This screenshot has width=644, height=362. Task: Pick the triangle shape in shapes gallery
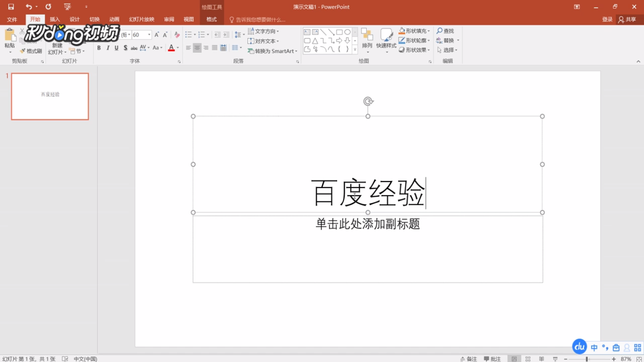pyautogui.click(x=315, y=41)
